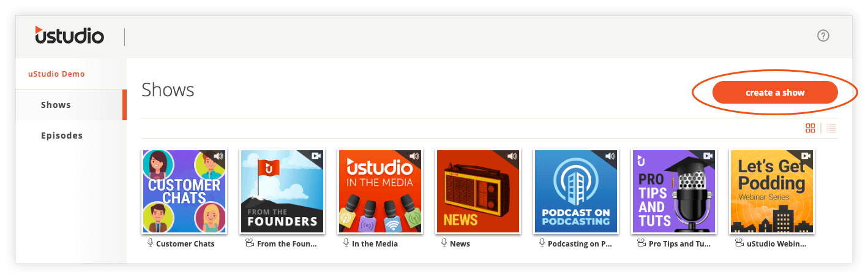Open the News radio thumbnail

[478, 191]
